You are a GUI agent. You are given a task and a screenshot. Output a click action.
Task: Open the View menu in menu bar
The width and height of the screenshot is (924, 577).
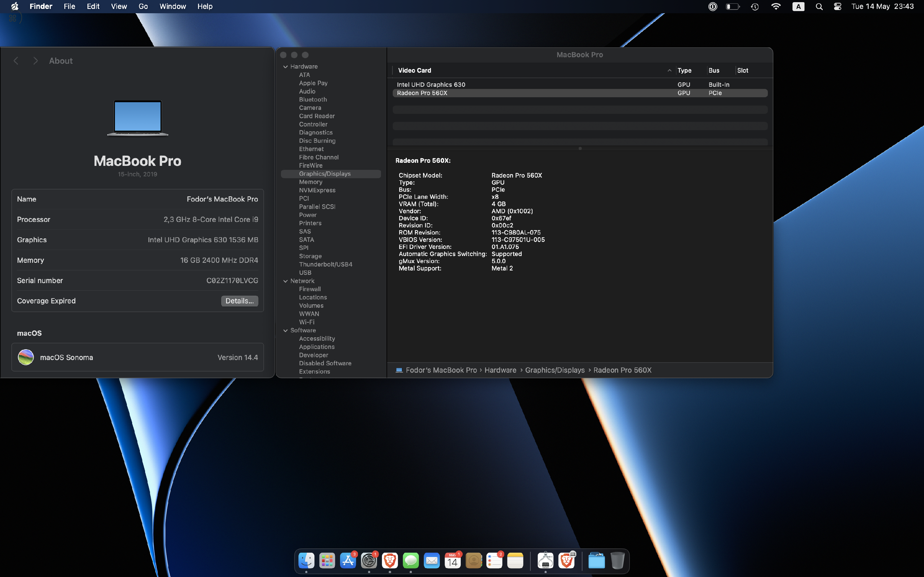(118, 6)
